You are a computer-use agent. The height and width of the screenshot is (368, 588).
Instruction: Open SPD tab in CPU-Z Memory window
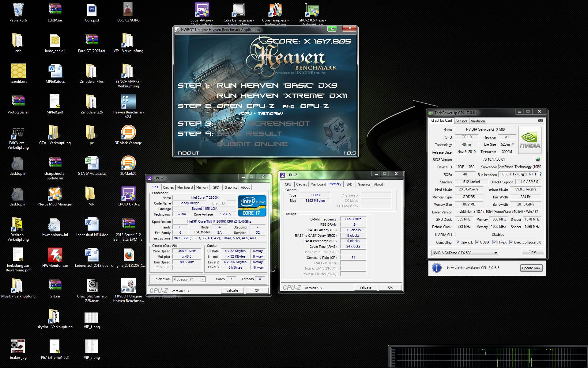tap(349, 184)
